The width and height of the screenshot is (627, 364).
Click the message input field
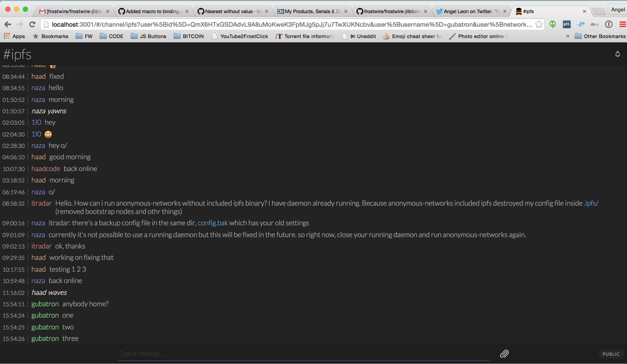[303, 354]
